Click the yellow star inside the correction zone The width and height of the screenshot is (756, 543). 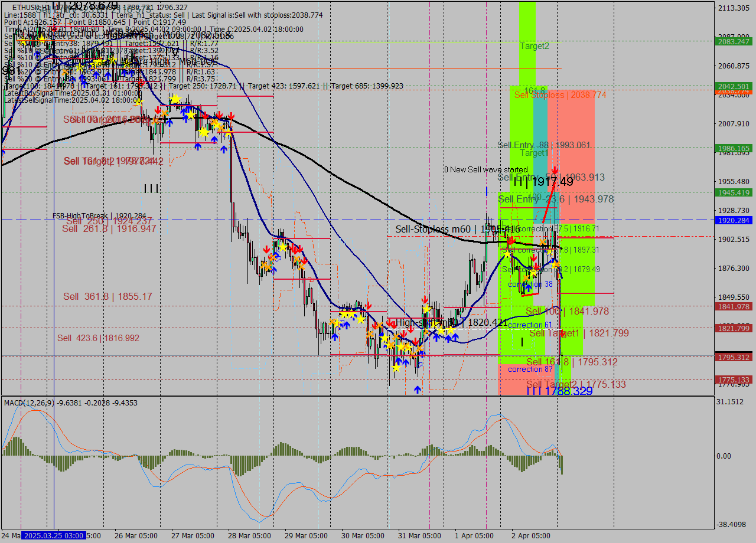point(534,273)
